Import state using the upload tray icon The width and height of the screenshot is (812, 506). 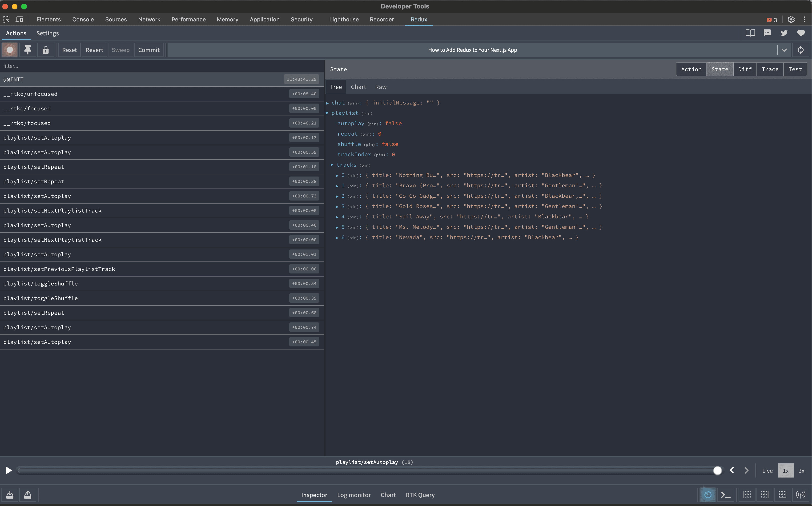28,495
